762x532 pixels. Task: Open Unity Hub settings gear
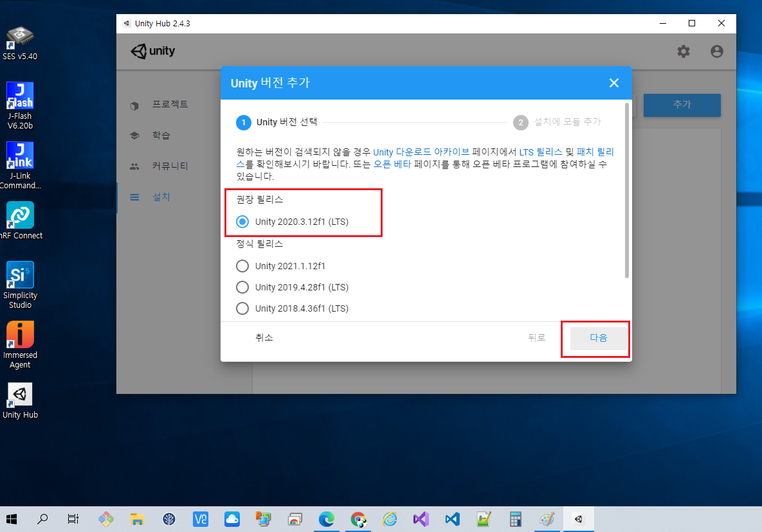point(684,51)
